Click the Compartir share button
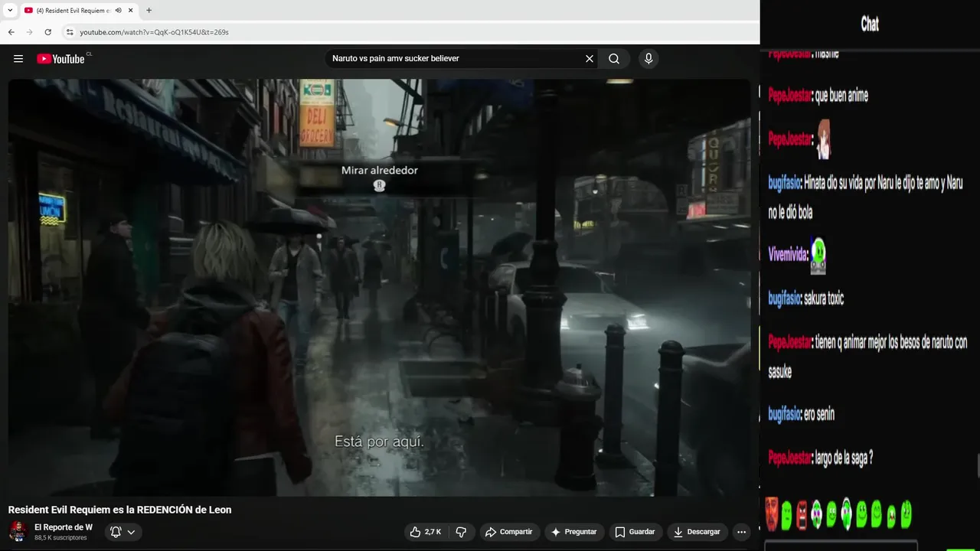This screenshot has height=551, width=980. (x=510, y=532)
